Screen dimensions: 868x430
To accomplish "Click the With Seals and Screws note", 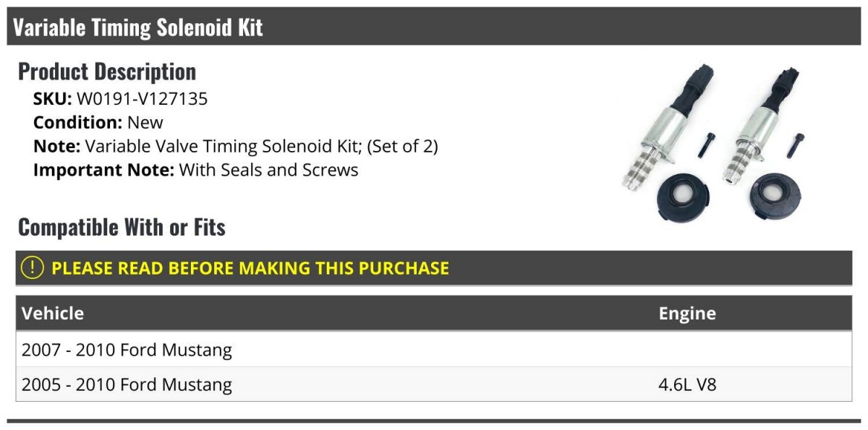I will pos(268,171).
